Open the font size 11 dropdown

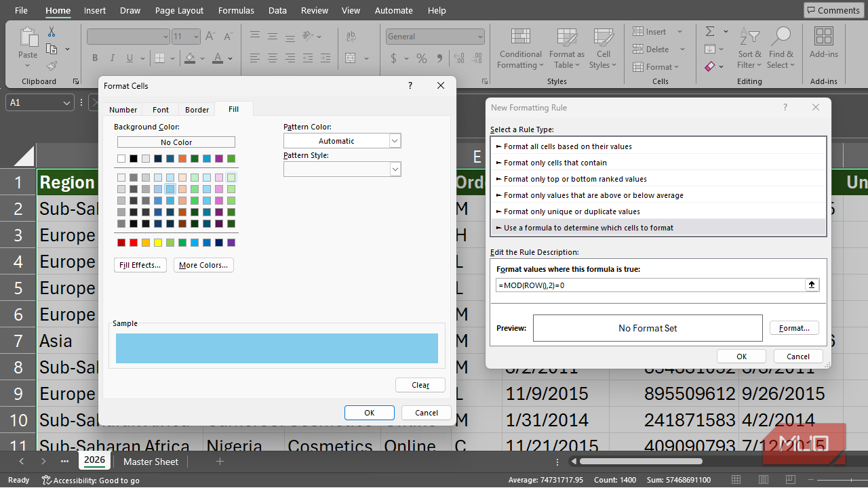pyautogui.click(x=196, y=37)
